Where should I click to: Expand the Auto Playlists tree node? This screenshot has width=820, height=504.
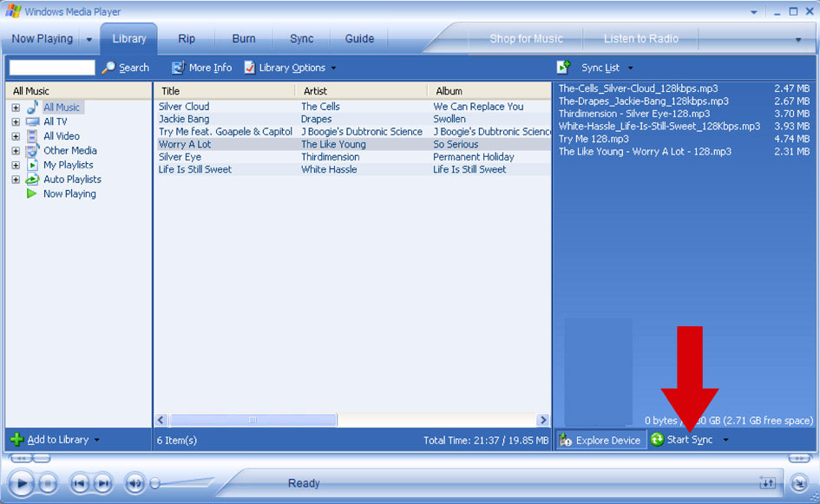pyautogui.click(x=16, y=180)
